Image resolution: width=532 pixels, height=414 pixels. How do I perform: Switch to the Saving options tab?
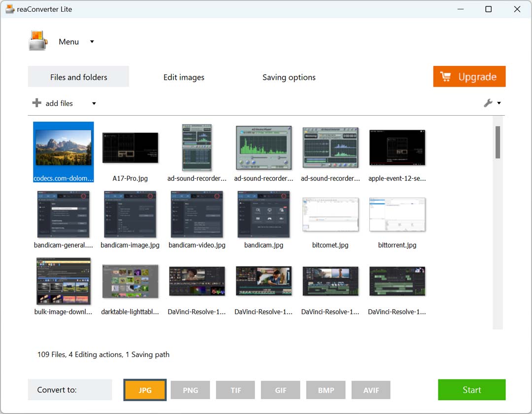tap(289, 77)
